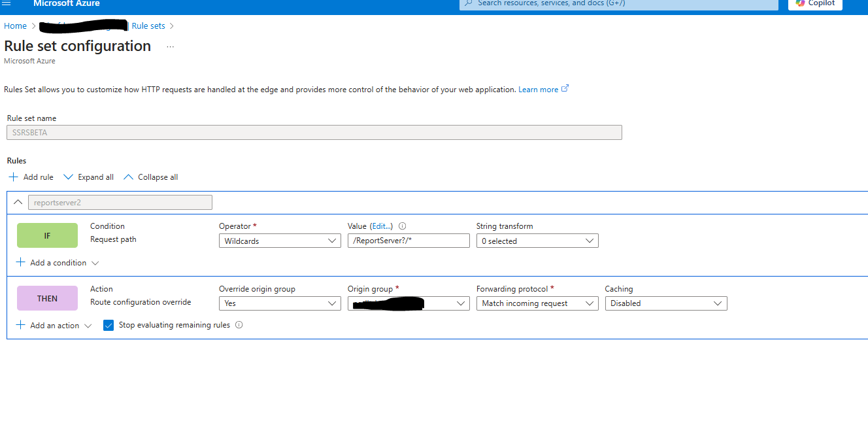Viewport: 868px width, 442px height.
Task: Click the Rule set configuration heading
Action: [78, 46]
